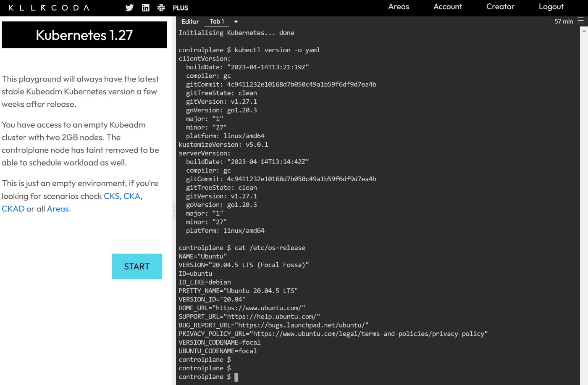Open Creator in top navigation
Image resolution: width=588 pixels, height=385 pixels.
[x=500, y=7]
